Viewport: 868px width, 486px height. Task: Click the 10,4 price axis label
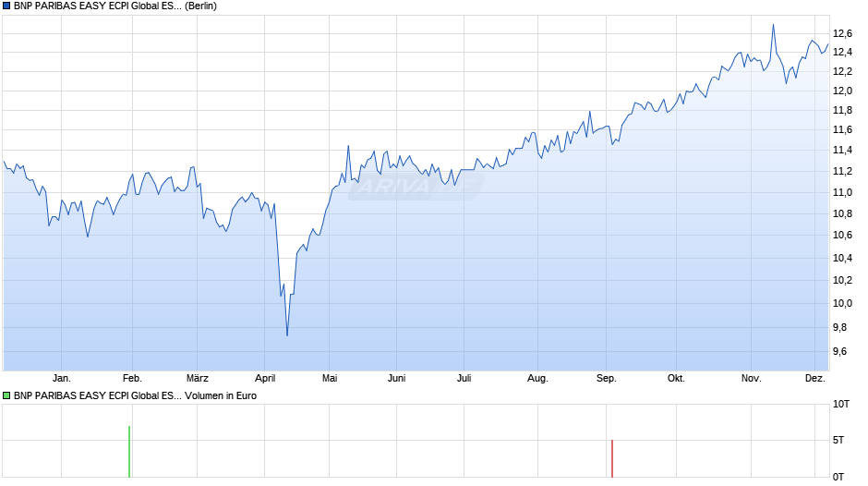pos(842,258)
